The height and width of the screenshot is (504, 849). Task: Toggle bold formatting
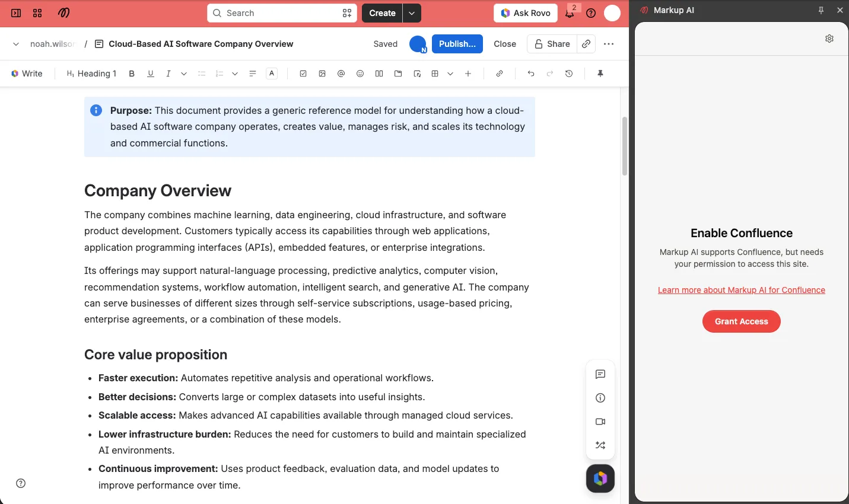coord(132,74)
